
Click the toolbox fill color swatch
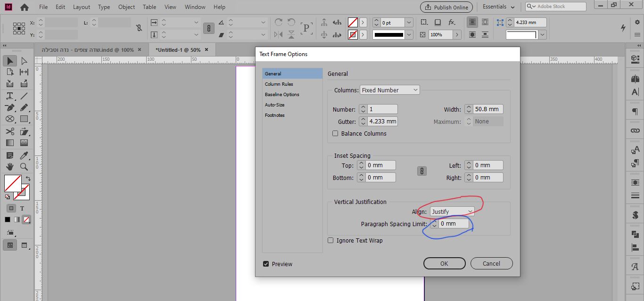click(x=12, y=183)
